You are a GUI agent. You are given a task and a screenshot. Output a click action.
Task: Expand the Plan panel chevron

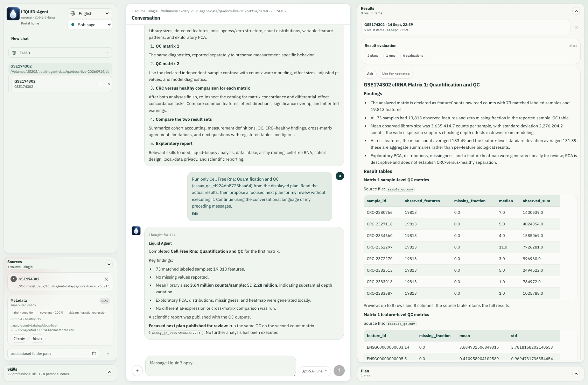[576, 373]
